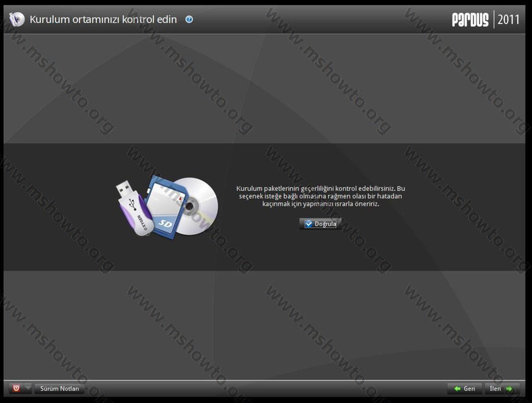Proceed with the İleri button
The height and width of the screenshot is (403, 532).
coord(501,389)
